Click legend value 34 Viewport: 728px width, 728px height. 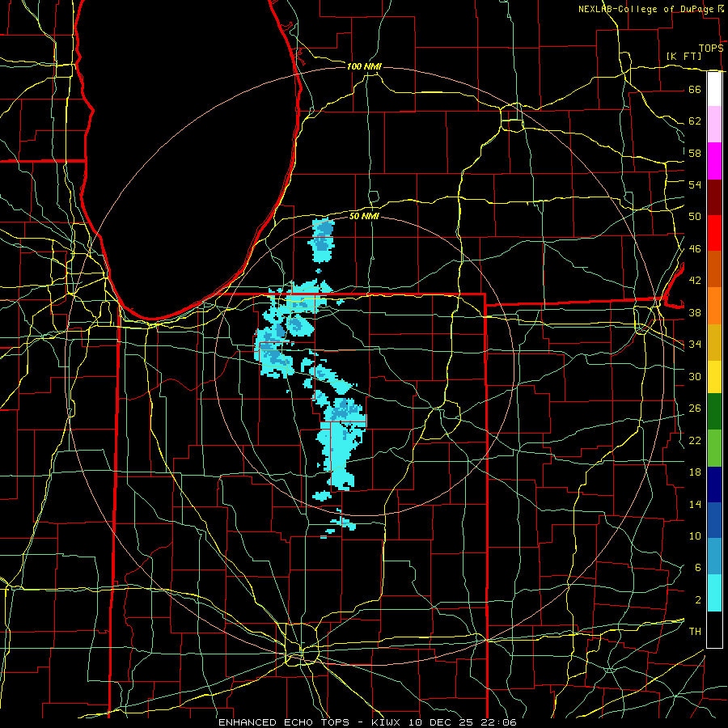pos(695,345)
